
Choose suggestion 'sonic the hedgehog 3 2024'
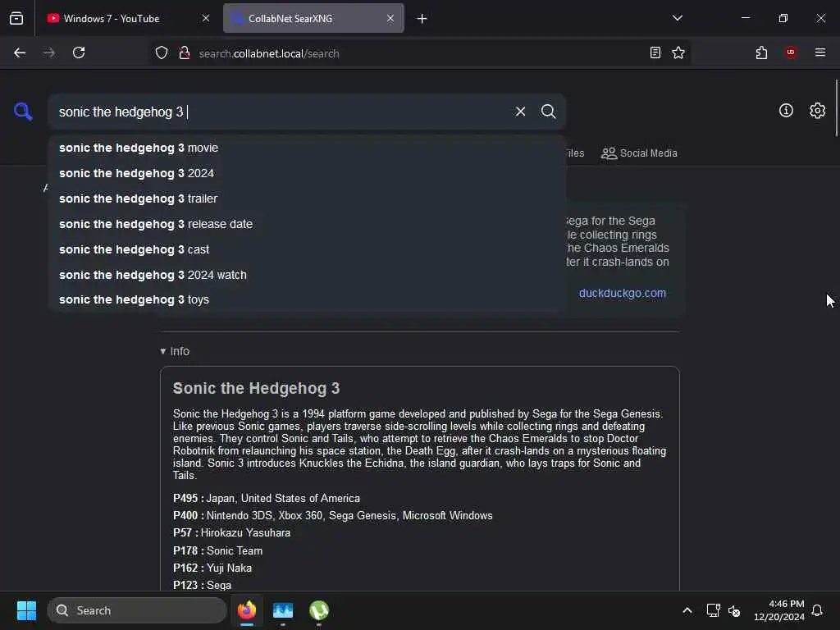(307, 173)
